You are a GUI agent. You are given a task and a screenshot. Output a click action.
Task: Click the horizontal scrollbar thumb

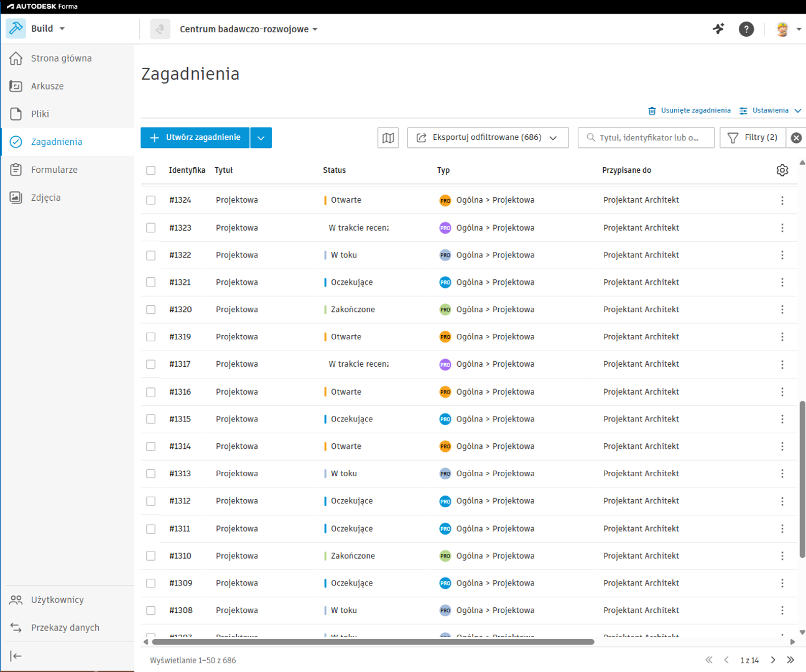[x=373, y=642]
